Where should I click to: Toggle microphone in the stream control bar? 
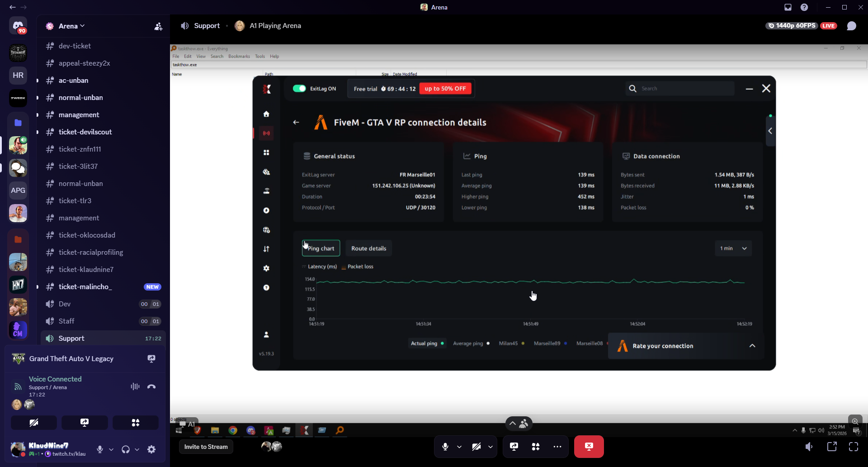pos(445,447)
